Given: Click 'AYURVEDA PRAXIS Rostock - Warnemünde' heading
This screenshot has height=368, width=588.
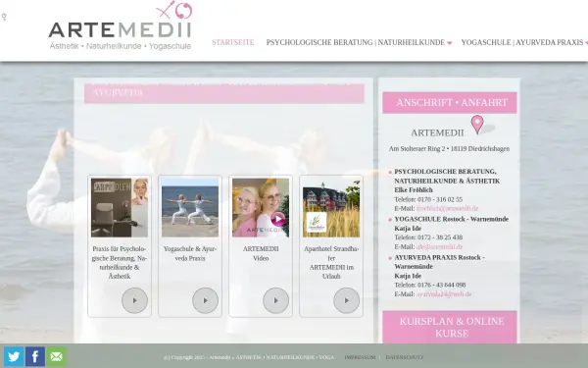Looking at the screenshot, I should pyautogui.click(x=439, y=262).
